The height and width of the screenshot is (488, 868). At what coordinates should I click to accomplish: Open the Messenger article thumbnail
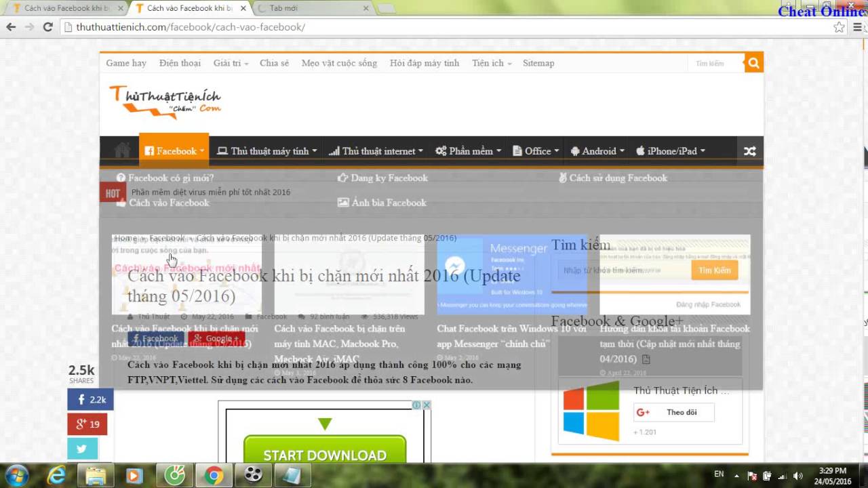click(512, 274)
